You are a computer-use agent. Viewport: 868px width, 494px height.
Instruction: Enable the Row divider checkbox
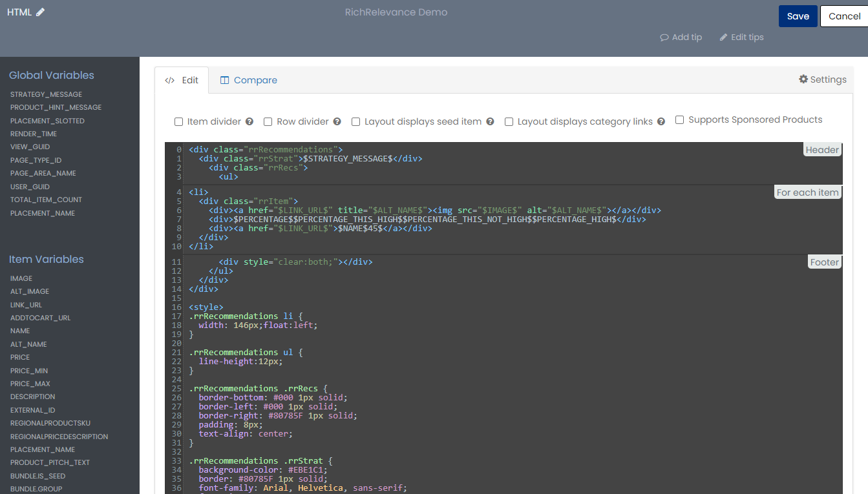coord(268,121)
